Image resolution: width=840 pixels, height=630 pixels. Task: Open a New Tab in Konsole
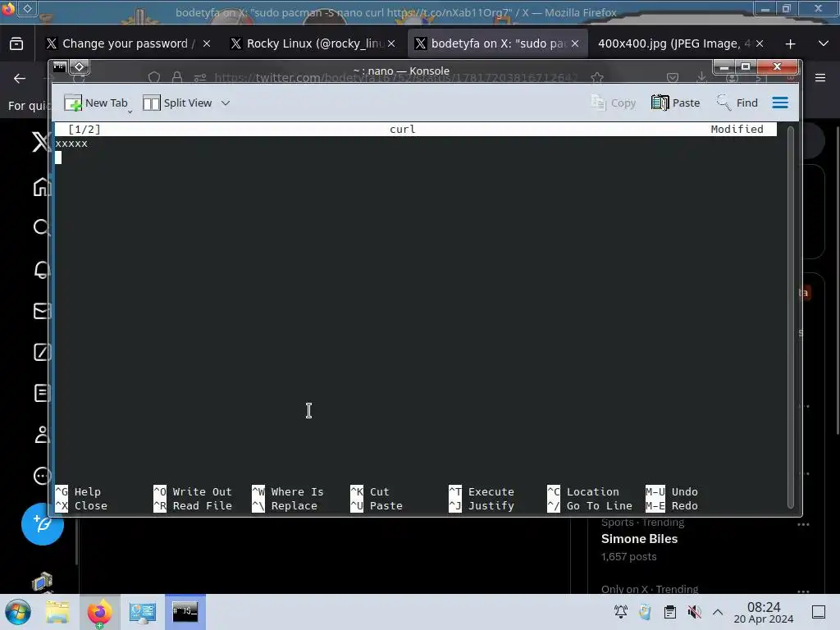(96, 103)
